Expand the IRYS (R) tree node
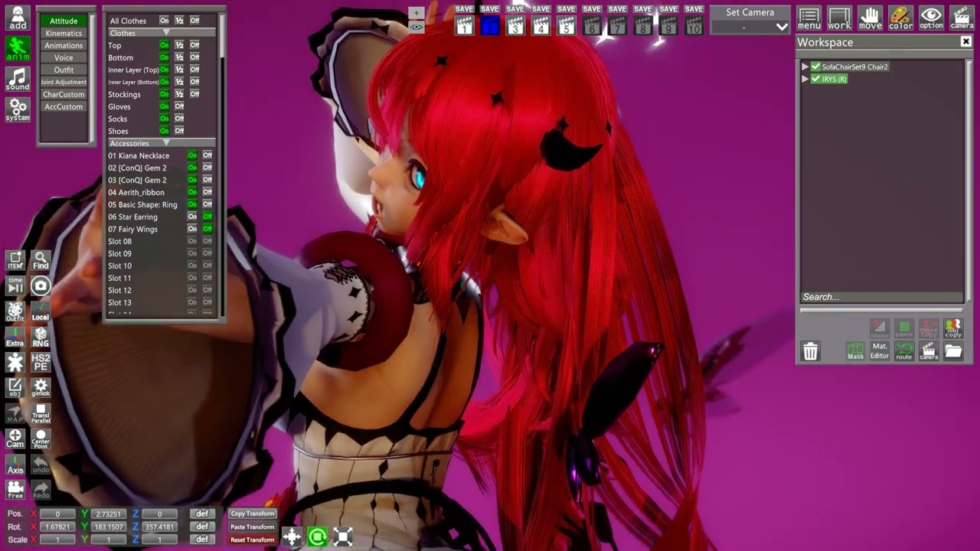Image resolution: width=980 pixels, height=551 pixels. 805,79
